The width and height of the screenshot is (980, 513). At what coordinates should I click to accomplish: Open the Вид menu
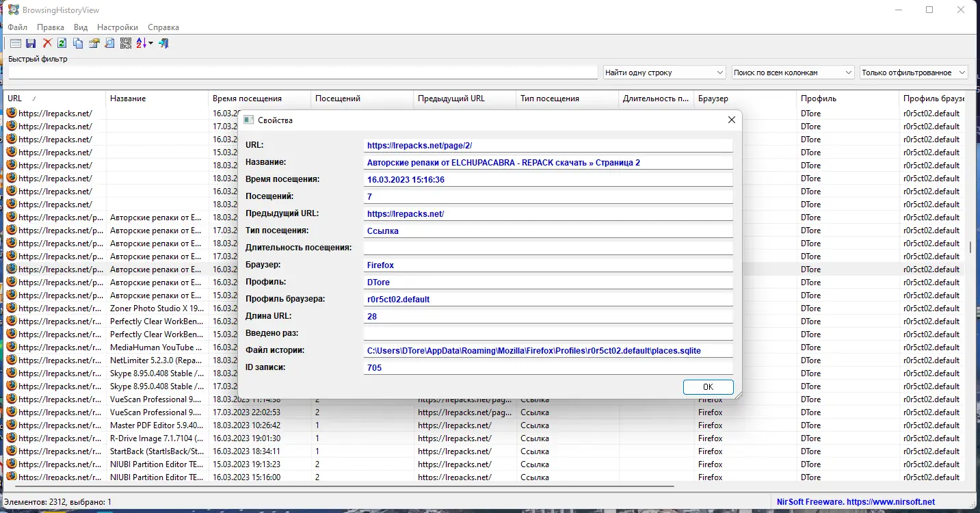[x=81, y=27]
